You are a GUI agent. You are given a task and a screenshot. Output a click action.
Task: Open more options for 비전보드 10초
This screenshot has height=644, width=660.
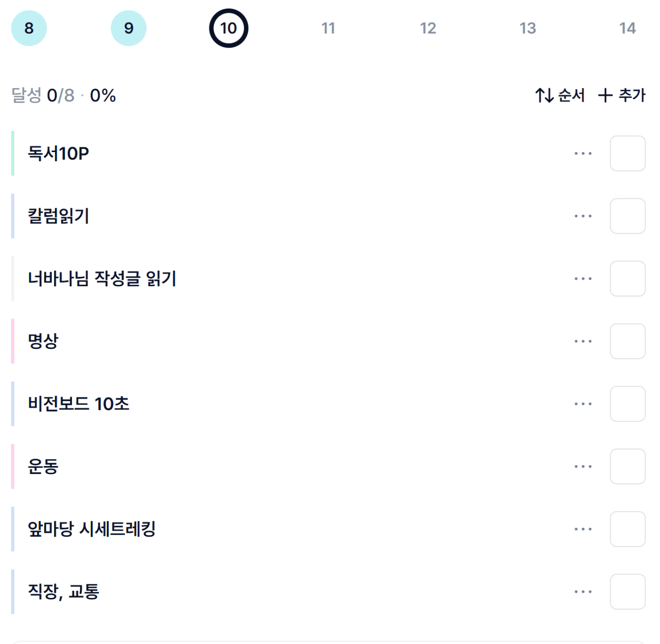(583, 404)
